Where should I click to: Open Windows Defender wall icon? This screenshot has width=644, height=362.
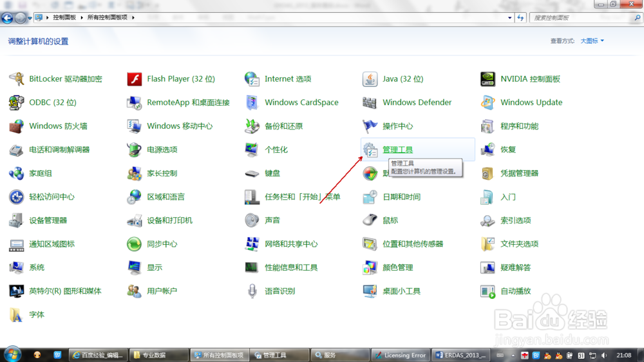tap(370, 102)
